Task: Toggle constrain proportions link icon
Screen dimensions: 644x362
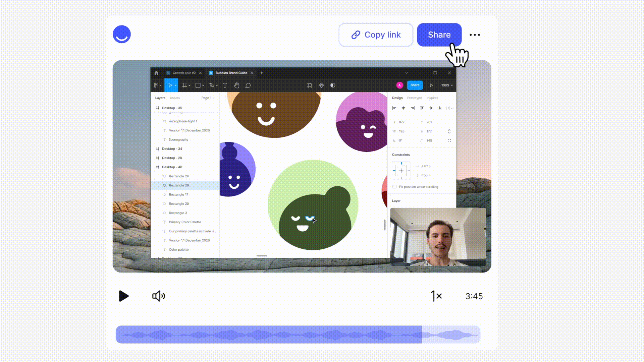Action: pos(449,131)
